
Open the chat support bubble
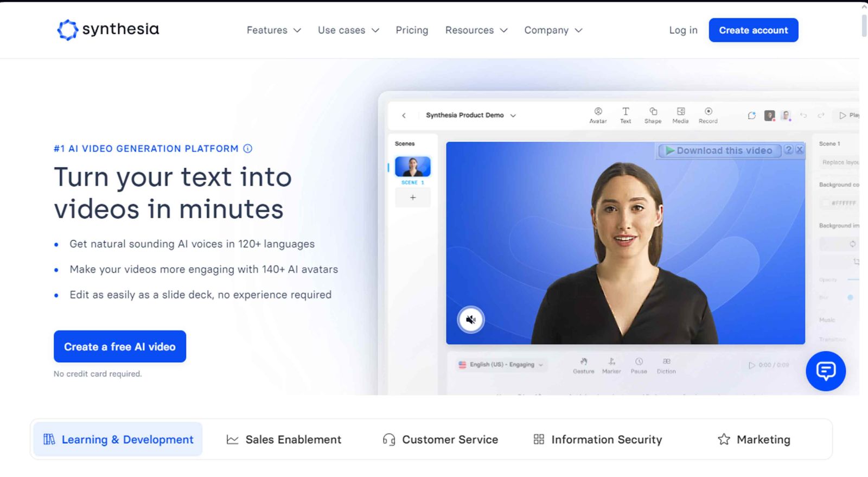(826, 371)
